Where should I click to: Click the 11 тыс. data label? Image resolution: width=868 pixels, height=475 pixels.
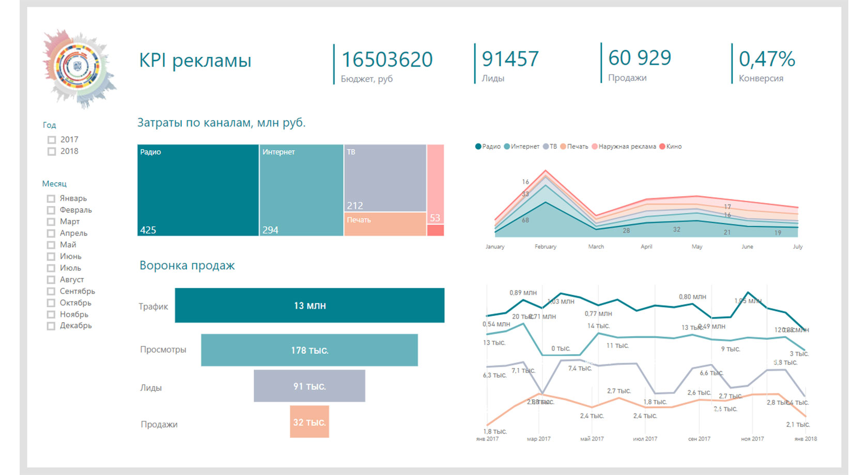click(617, 346)
